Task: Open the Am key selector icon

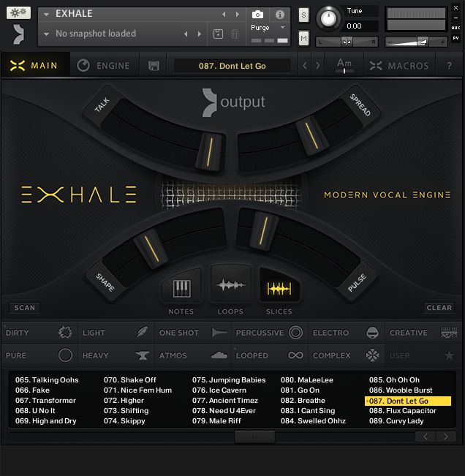Action: click(x=344, y=65)
